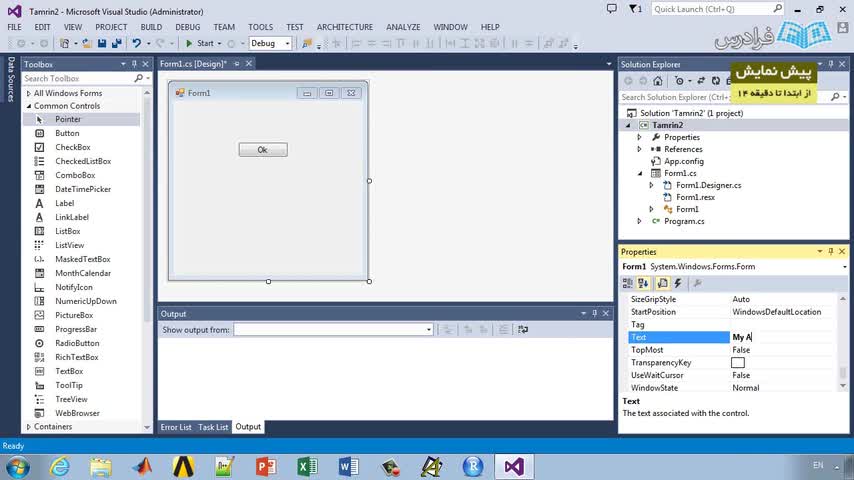Click the Save All toolbar icon

(117, 43)
